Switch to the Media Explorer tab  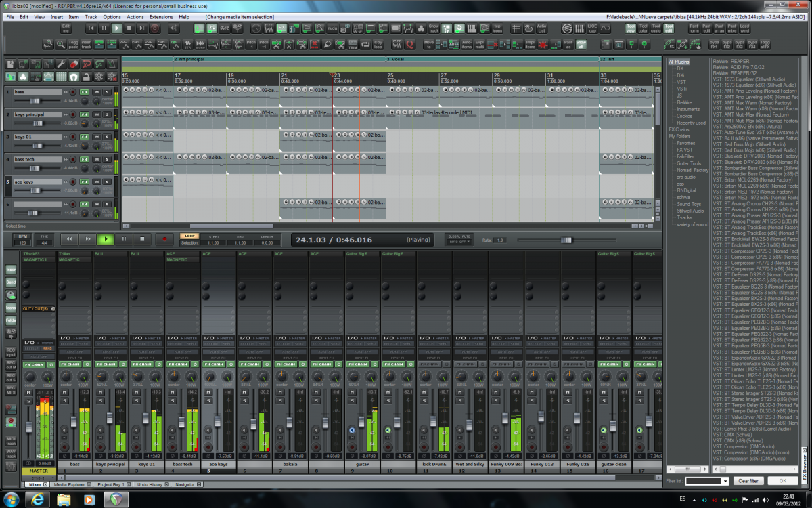click(69, 484)
